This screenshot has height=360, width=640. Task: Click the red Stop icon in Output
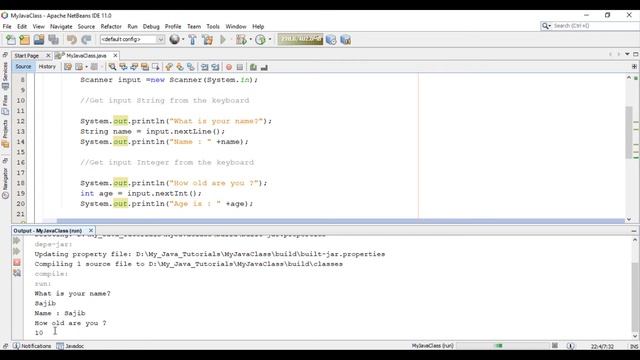coord(17,262)
